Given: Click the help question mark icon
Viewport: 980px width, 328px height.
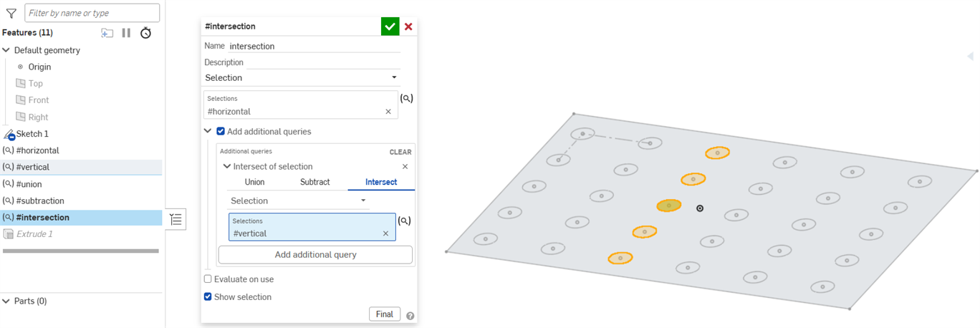Looking at the screenshot, I should click(410, 315).
